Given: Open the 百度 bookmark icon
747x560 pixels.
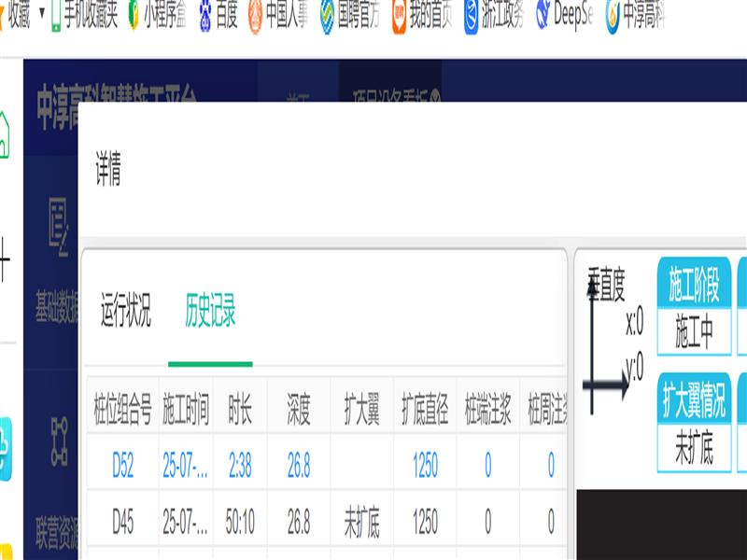Looking at the screenshot, I should click(x=204, y=16).
